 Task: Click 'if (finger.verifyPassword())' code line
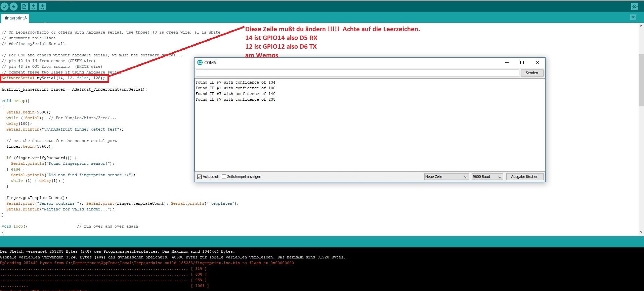41,158
